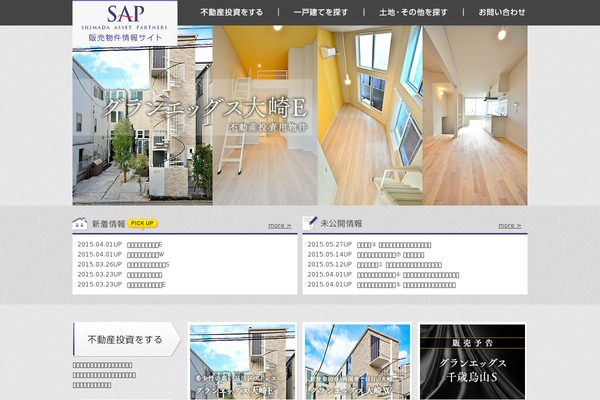Open the 2015.05.14UP unpublished info entry
600x400 pixels.
tap(391, 255)
